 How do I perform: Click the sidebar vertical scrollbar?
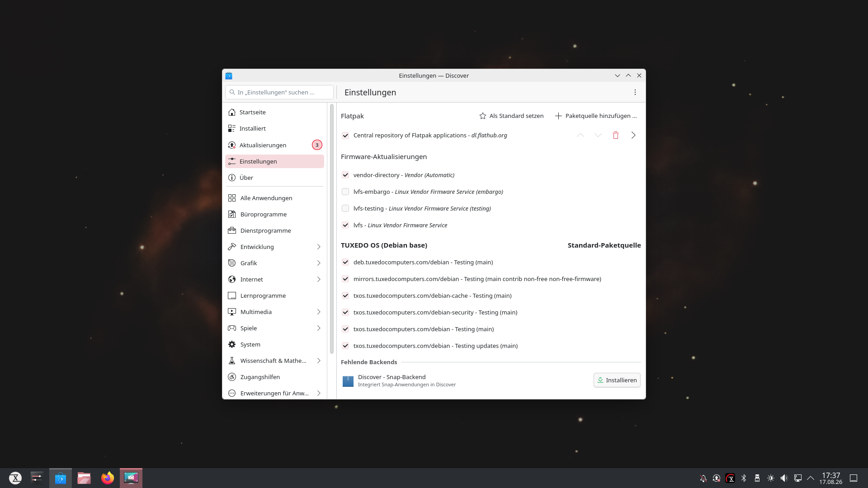pos(332,229)
